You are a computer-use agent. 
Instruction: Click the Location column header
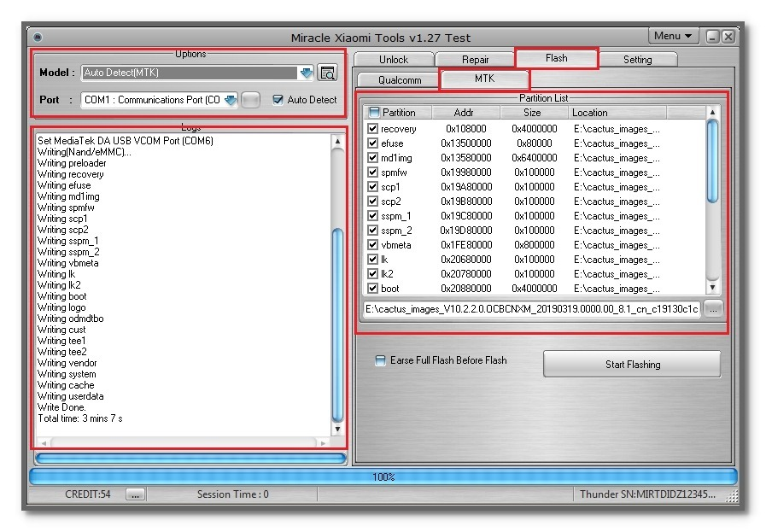(617, 113)
